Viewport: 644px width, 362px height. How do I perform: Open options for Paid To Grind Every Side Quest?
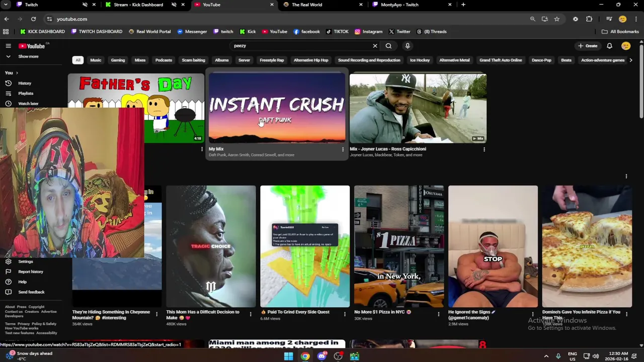pyautogui.click(x=345, y=314)
